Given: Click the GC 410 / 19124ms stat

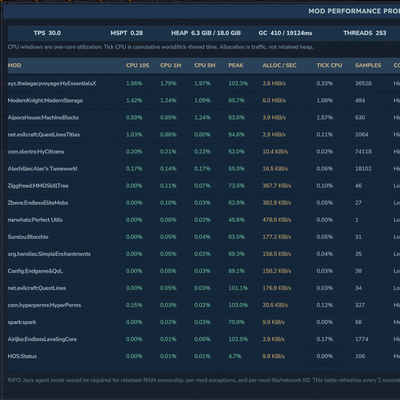Looking at the screenshot, I should point(285,33).
